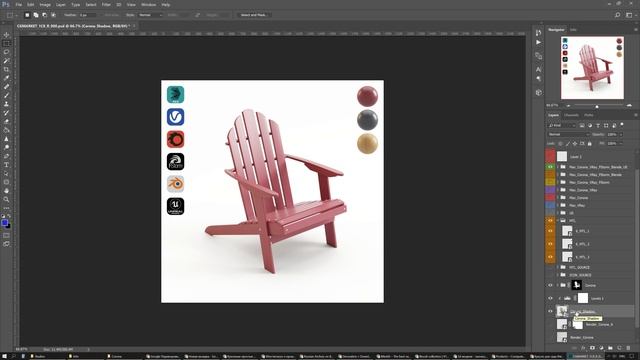This screenshot has width=640, height=360.
Task: Click the Add to selection mode icon
Action: [36, 15]
